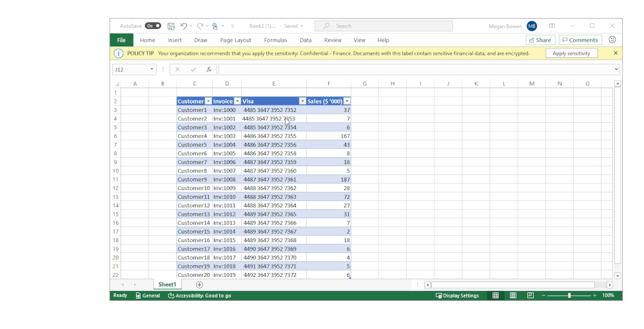
Task: Open the Formulas ribbon tab
Action: [x=275, y=40]
